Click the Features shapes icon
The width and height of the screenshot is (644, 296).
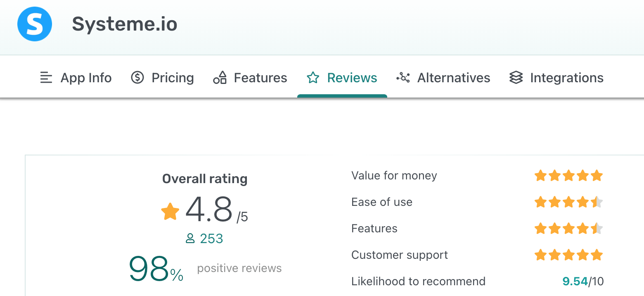coord(220,77)
